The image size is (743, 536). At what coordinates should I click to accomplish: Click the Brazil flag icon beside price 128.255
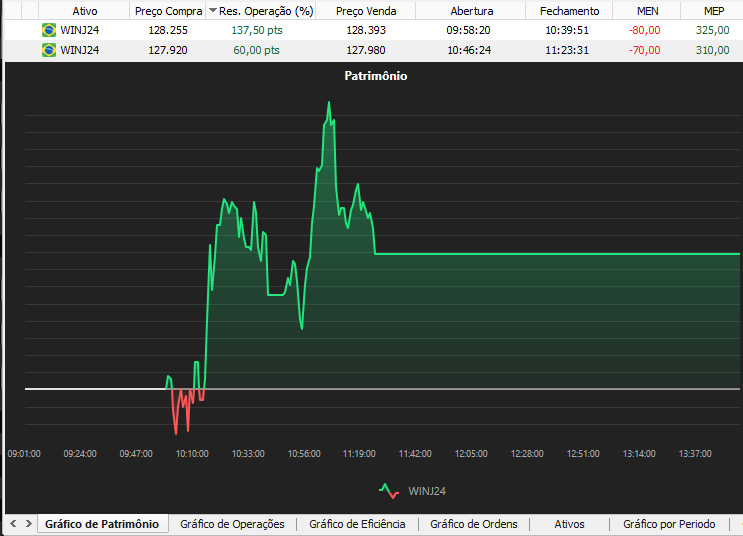pos(49,30)
